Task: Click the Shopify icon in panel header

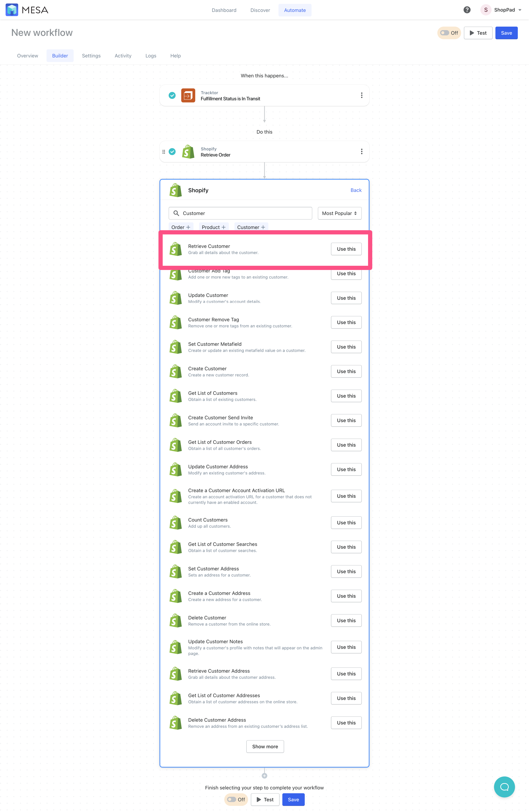Action: [175, 190]
